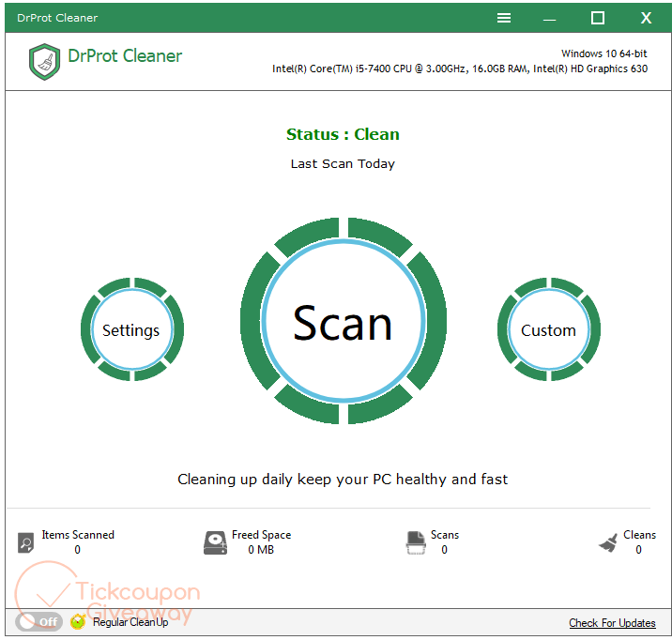
Task: Click the 'Scans' label
Action: click(x=445, y=535)
